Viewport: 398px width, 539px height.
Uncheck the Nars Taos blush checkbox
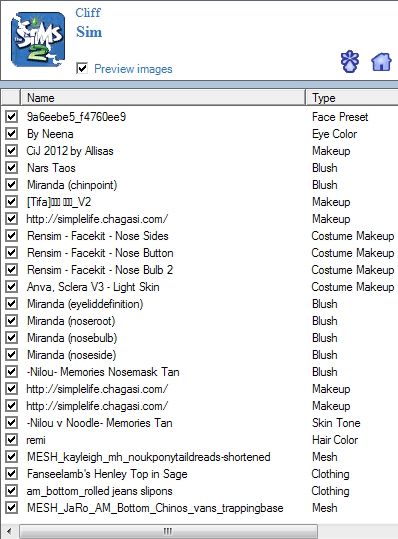tap(11, 167)
